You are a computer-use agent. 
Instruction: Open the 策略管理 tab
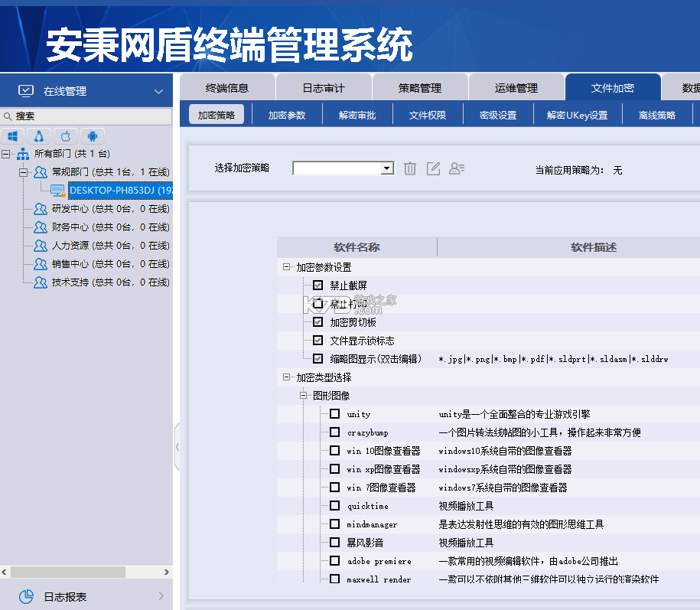coord(420,88)
